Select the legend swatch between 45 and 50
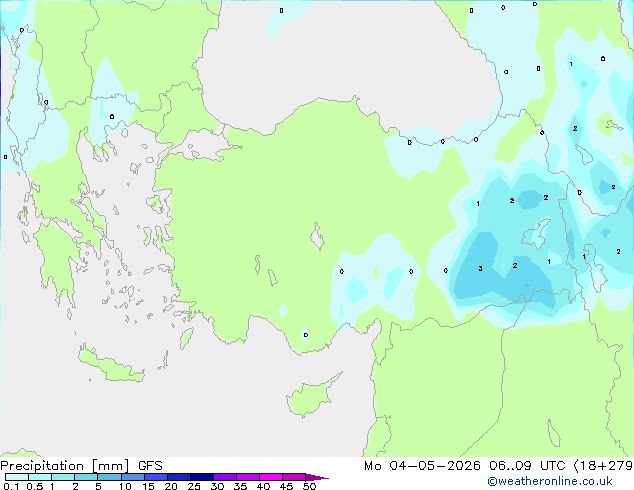The image size is (634, 490). (x=294, y=477)
